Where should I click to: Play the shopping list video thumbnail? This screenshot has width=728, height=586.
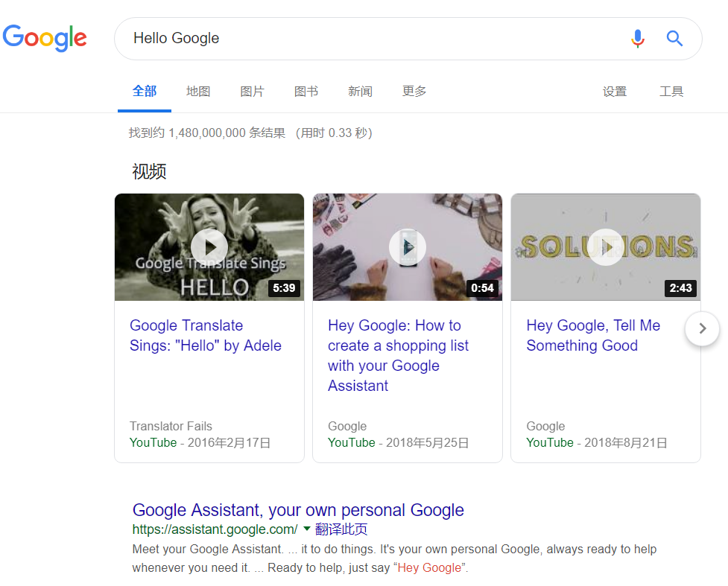click(x=408, y=246)
